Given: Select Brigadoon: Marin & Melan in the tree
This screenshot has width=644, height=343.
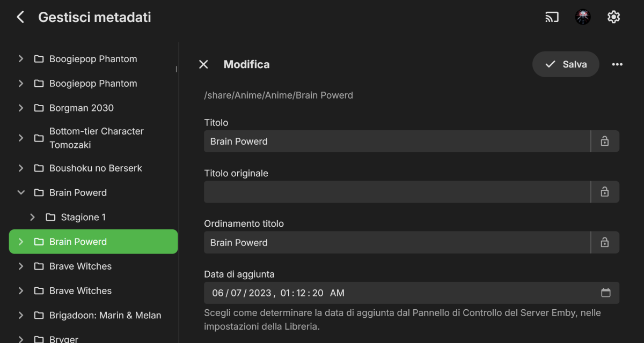Looking at the screenshot, I should 105,315.
